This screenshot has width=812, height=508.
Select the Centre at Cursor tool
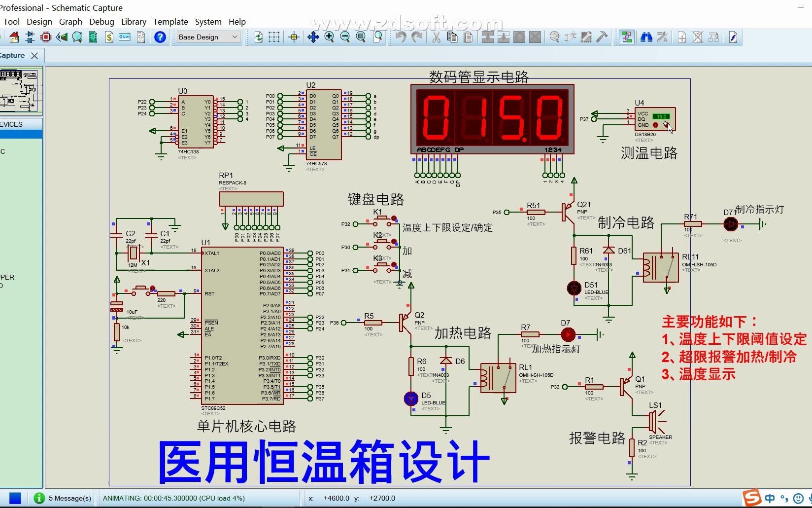pos(293,37)
